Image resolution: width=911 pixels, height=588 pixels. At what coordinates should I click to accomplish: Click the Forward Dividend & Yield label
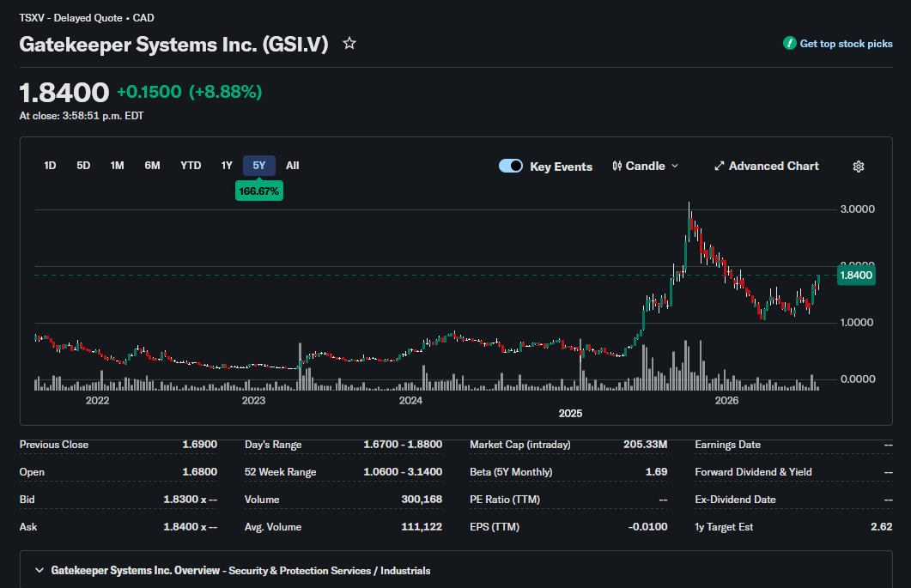click(753, 472)
